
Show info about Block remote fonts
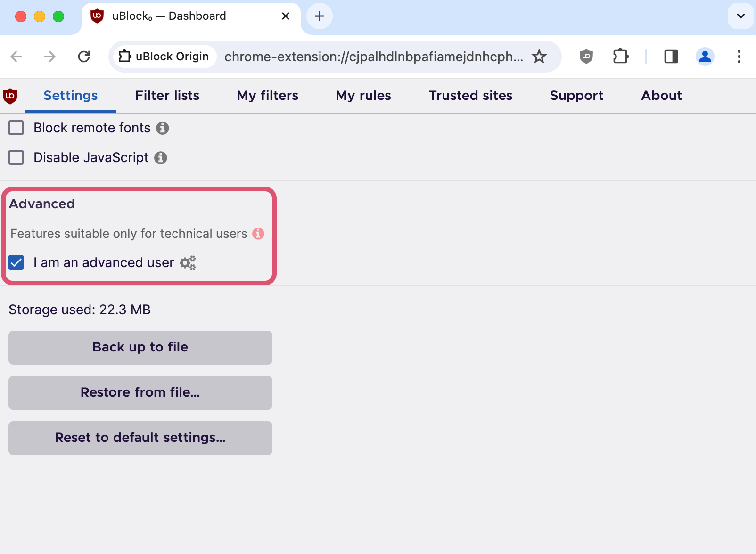[163, 128]
